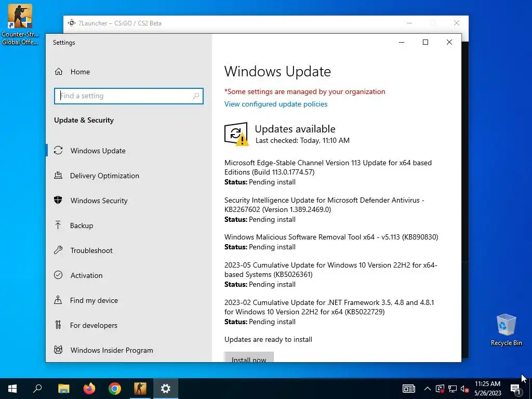Open Troubleshoot settings page
Screen dimensions: 532x399
(x=129, y=250)
